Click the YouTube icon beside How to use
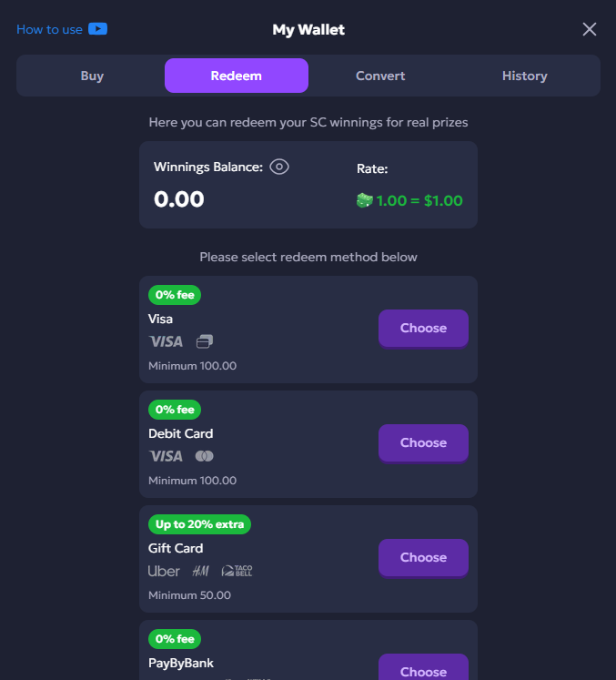The width and height of the screenshot is (616, 680). pyautogui.click(x=98, y=29)
